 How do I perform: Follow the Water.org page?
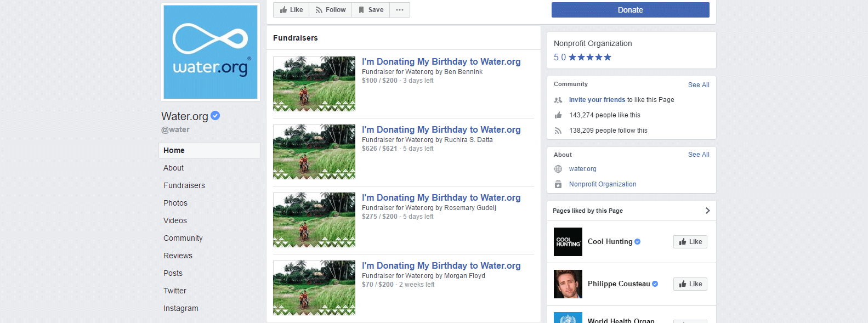click(330, 10)
